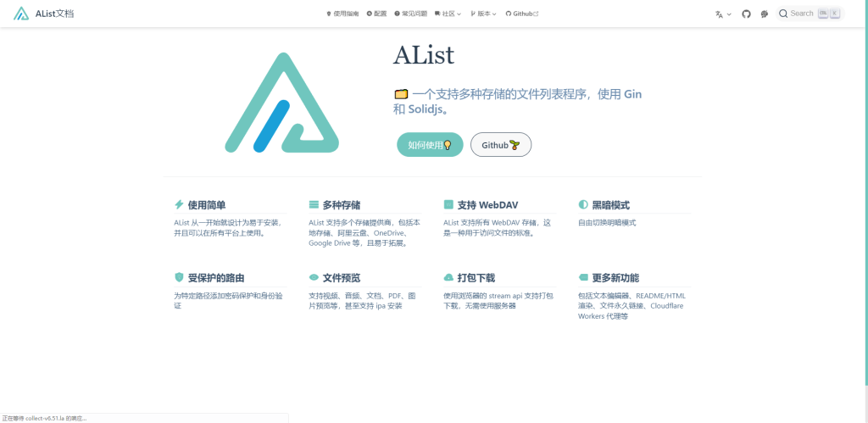Screen dimensions: 868x423
Task: Click the cloud download icon beside 打包下载
Action: point(448,278)
